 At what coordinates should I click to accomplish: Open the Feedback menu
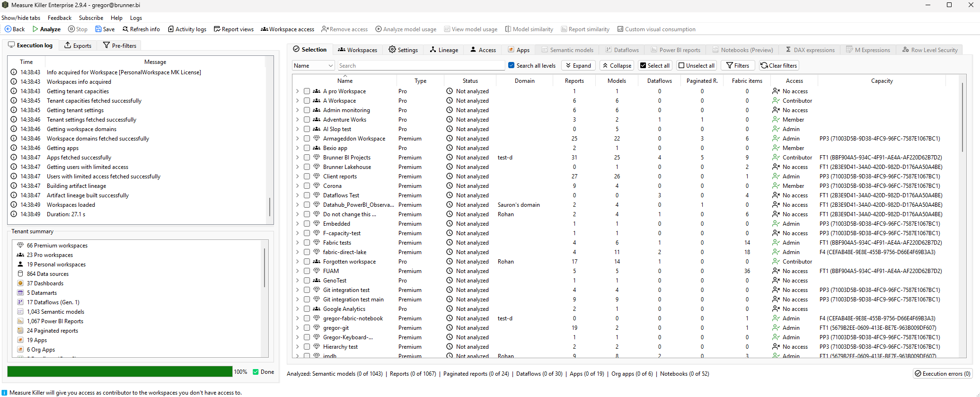(x=60, y=18)
